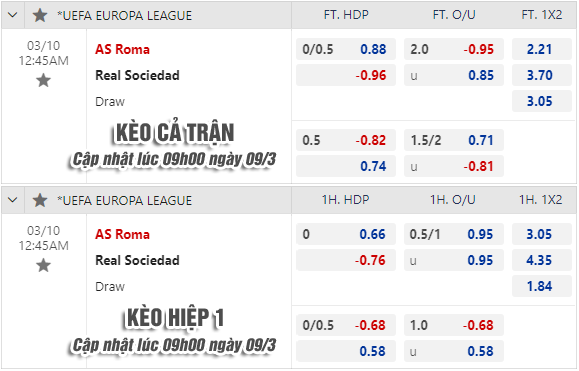Collapse the full-time Europa League section chevron
579x371 pixels.
(x=13, y=16)
